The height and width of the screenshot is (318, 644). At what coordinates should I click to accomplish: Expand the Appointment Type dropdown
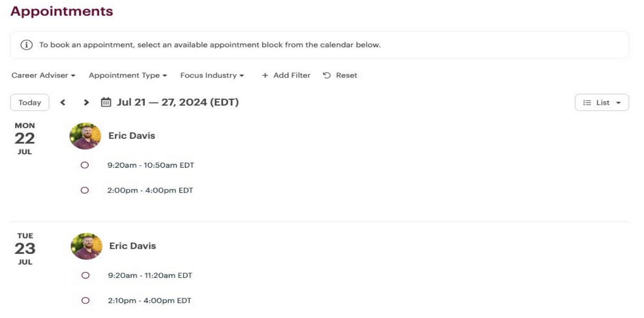coord(127,75)
